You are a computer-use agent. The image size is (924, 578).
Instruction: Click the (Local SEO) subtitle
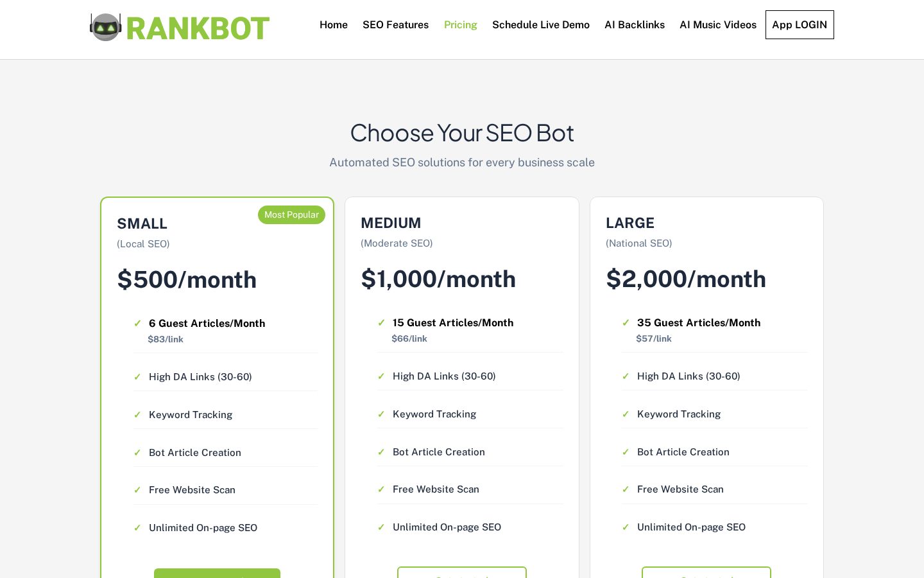(x=143, y=244)
